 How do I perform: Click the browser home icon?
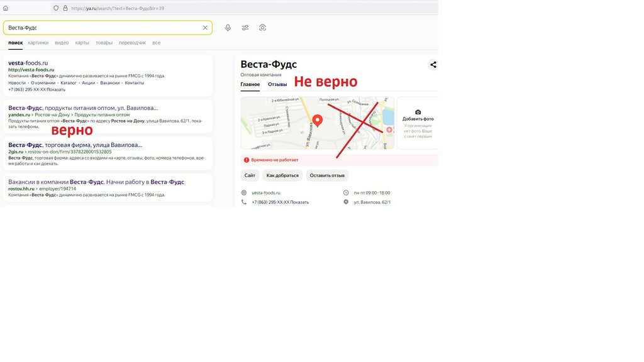coord(5,8)
